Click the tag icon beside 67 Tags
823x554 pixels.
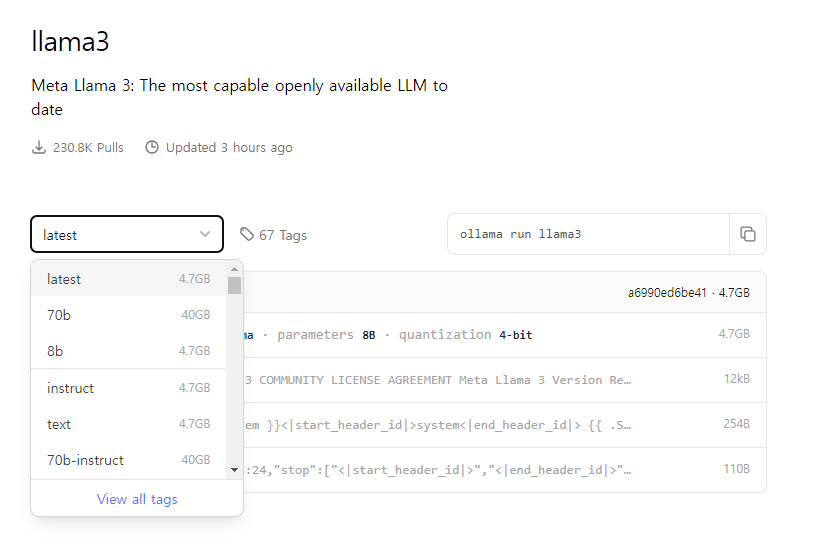(247, 234)
